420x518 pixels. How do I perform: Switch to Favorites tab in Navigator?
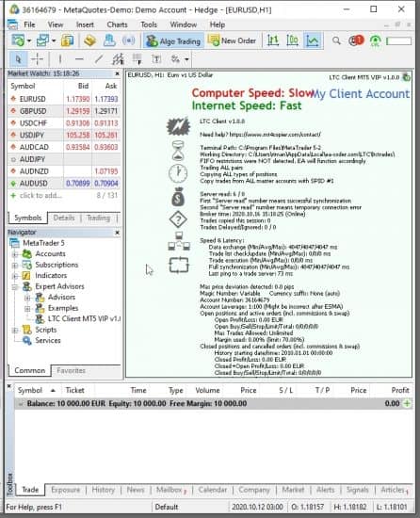tap(71, 371)
